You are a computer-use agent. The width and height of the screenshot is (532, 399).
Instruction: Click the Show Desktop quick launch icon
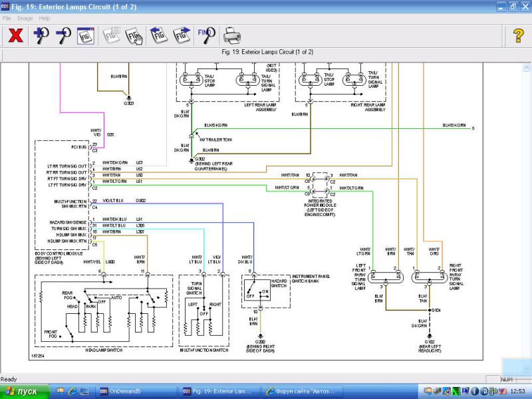point(84,392)
